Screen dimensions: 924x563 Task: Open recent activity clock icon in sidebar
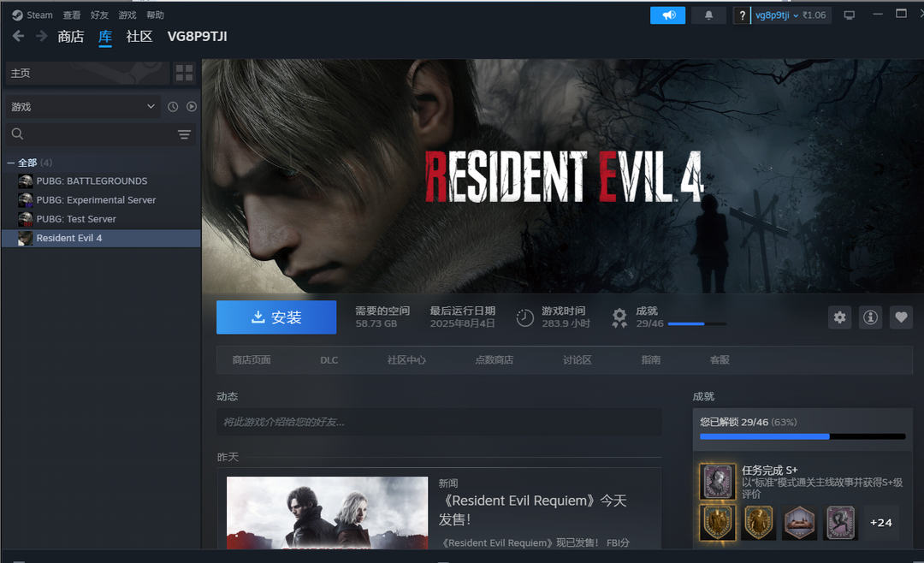[x=173, y=107]
